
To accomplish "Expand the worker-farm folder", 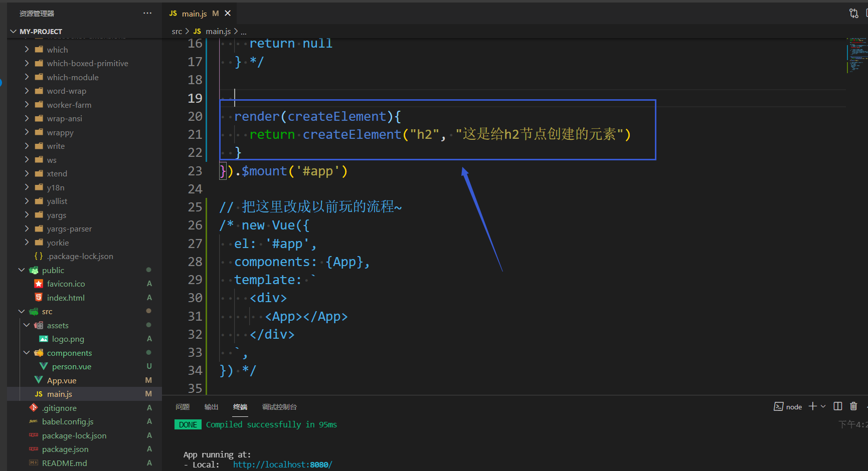I will (x=27, y=105).
